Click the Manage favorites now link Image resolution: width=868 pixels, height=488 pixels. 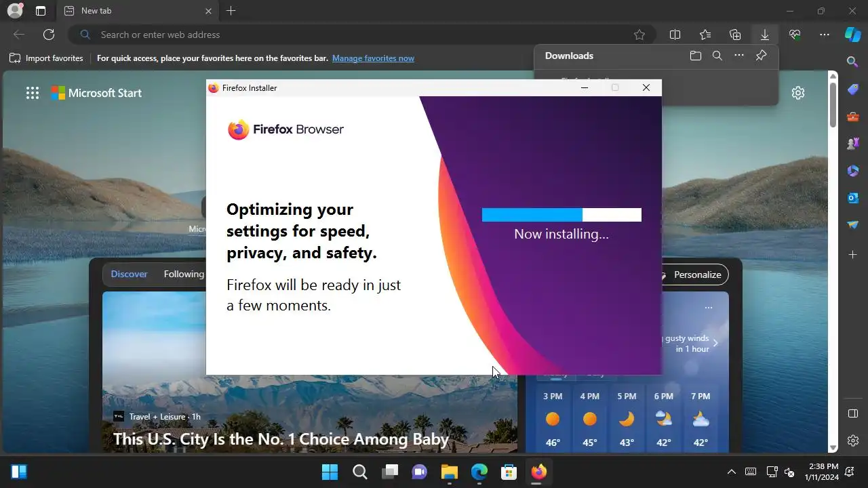tap(373, 58)
